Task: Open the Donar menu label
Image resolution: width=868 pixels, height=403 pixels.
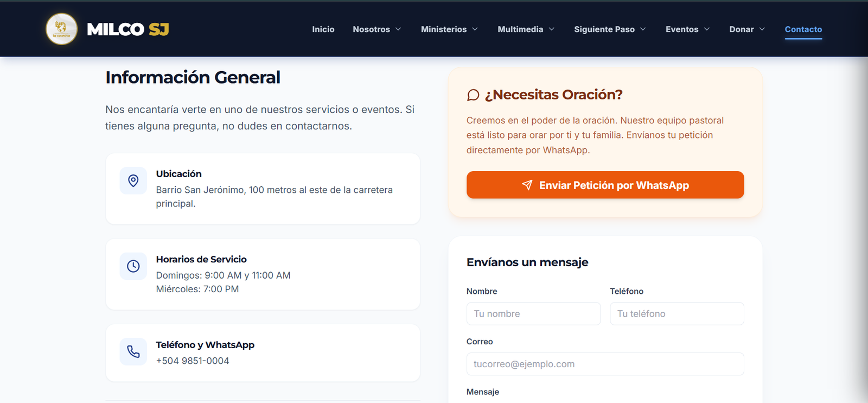Action: tap(742, 29)
